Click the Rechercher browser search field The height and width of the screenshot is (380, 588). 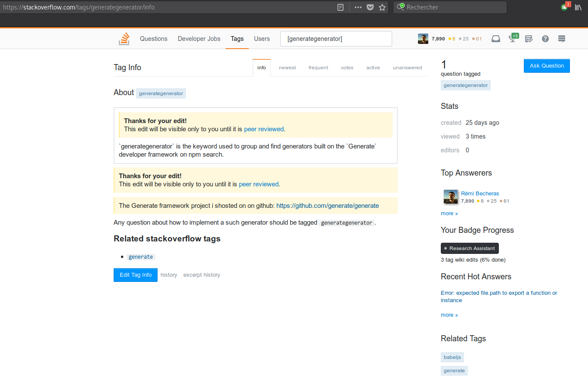click(x=450, y=7)
